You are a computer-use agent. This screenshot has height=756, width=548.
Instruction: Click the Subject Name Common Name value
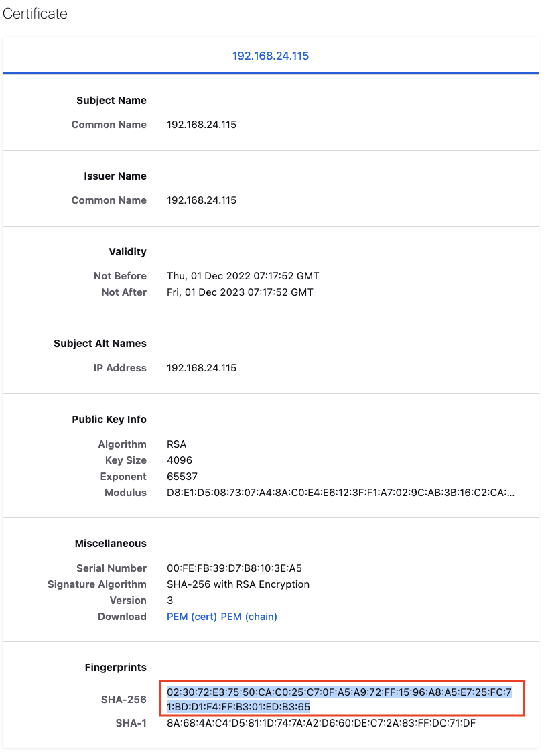point(202,125)
